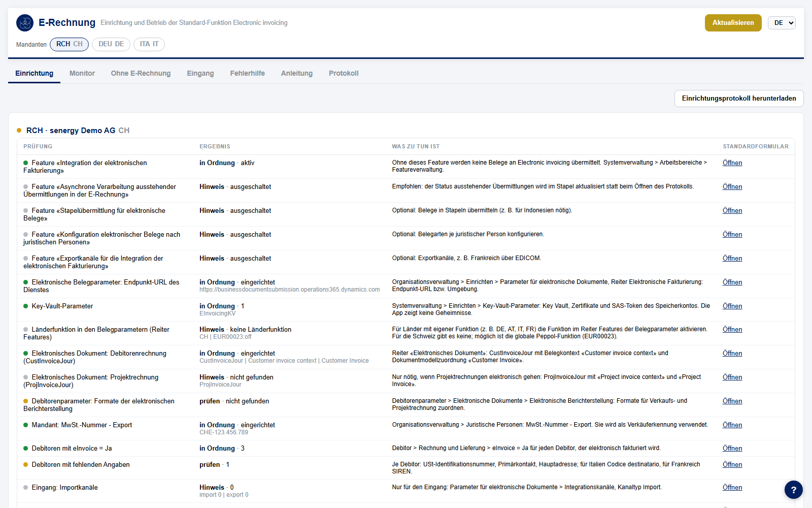812x508 pixels.
Task: Click Öffnen for Debitorenparameter Formate row
Action: [732, 401]
